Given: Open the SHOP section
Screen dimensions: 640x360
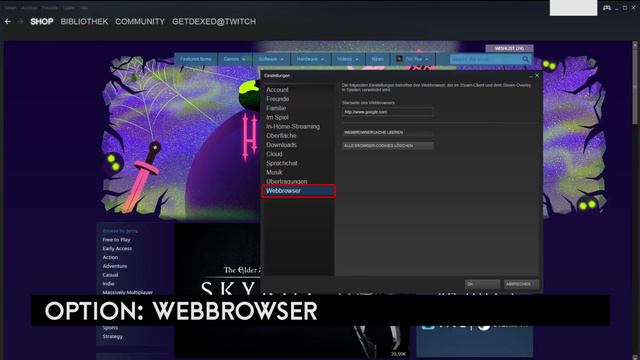Looking at the screenshot, I should tap(42, 21).
